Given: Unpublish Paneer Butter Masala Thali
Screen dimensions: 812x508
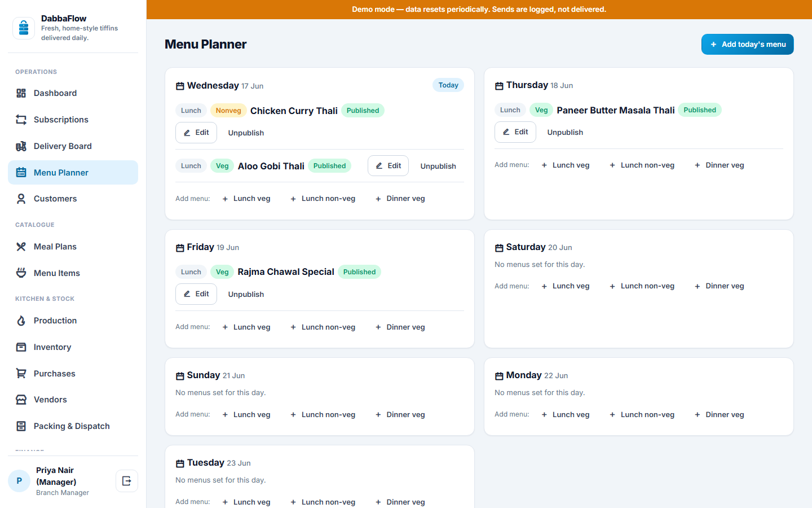Looking at the screenshot, I should click(x=565, y=132).
